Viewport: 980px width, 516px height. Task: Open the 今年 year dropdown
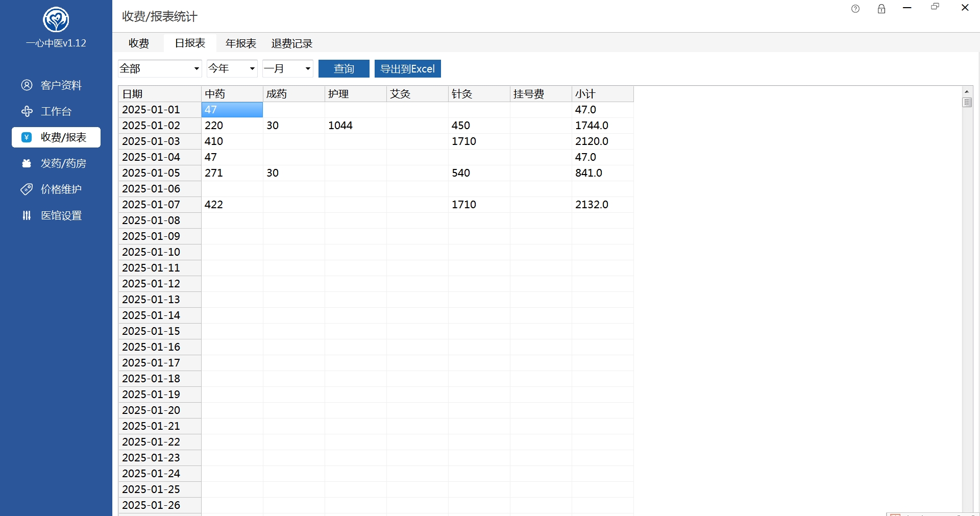pos(232,68)
